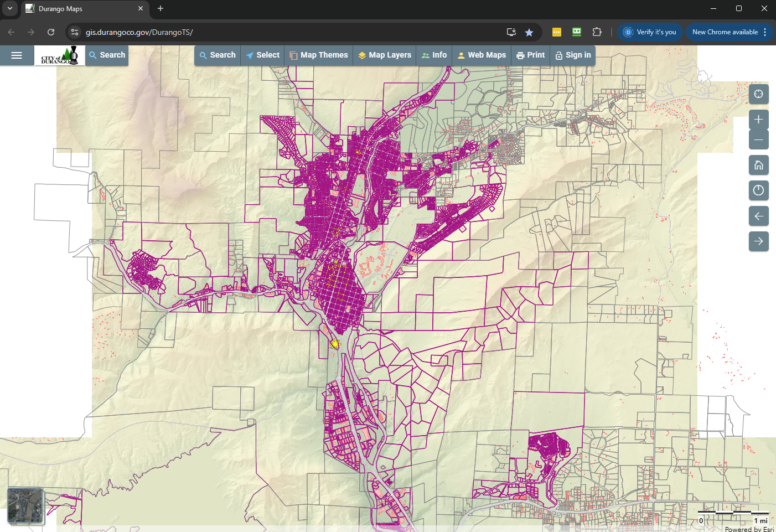Click the Info toolbar item
Image resolution: width=776 pixels, height=532 pixels.
point(434,55)
